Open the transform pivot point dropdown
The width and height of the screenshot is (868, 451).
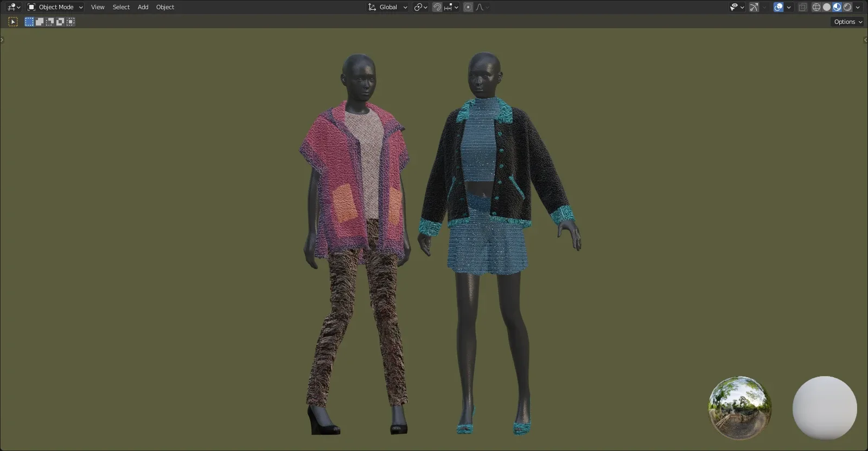[420, 7]
